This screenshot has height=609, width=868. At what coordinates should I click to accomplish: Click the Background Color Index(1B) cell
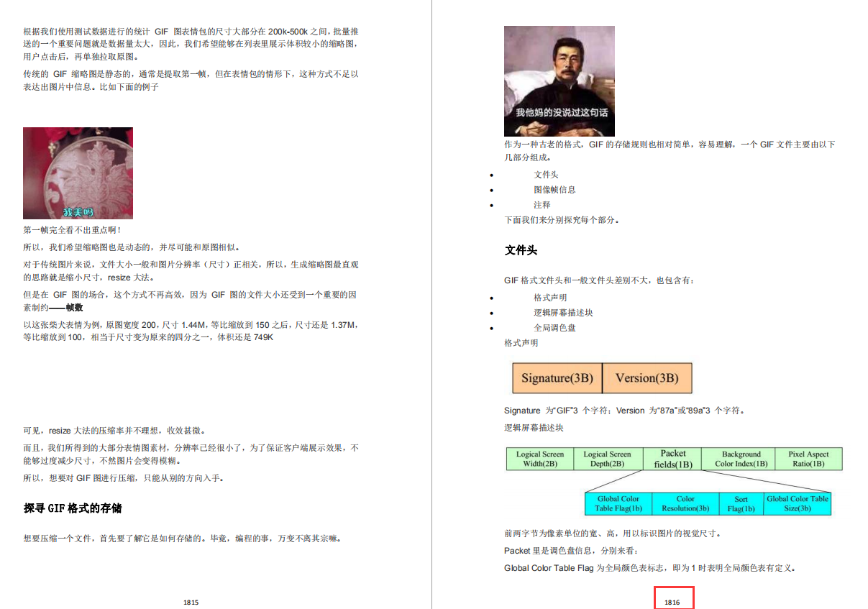(x=738, y=459)
